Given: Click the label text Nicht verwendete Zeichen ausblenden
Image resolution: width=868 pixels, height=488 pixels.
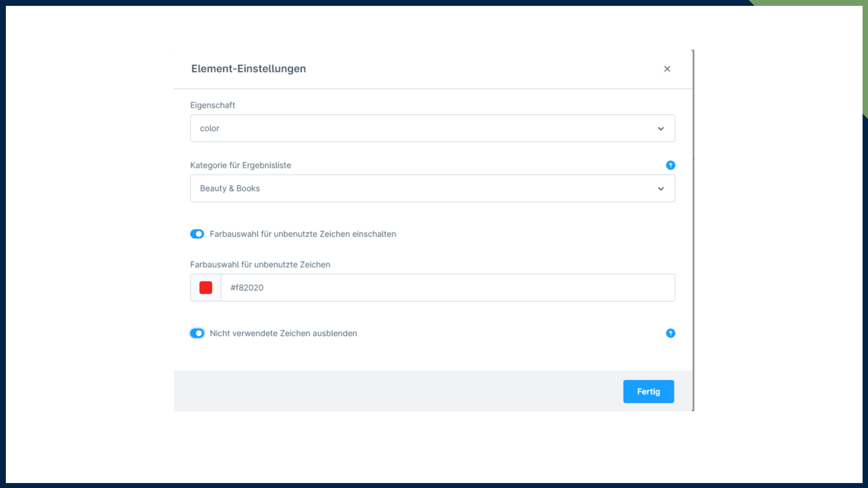Looking at the screenshot, I should [x=283, y=333].
